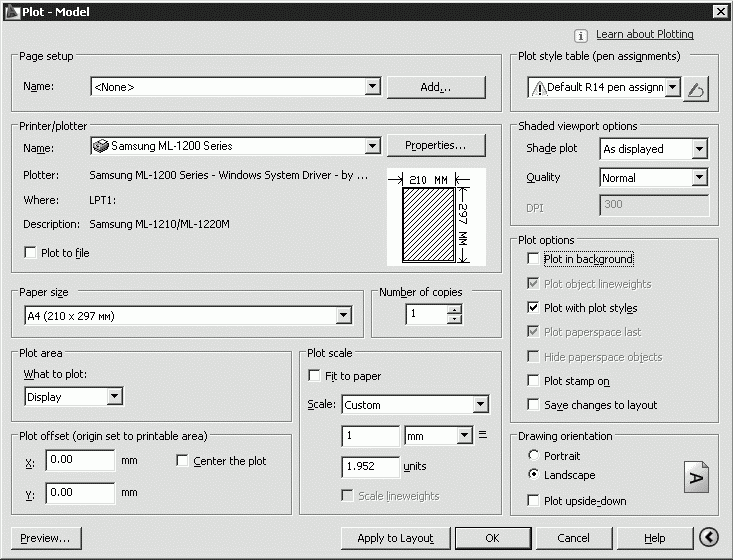Click the printer Properties button
733x560 pixels.
tap(436, 146)
